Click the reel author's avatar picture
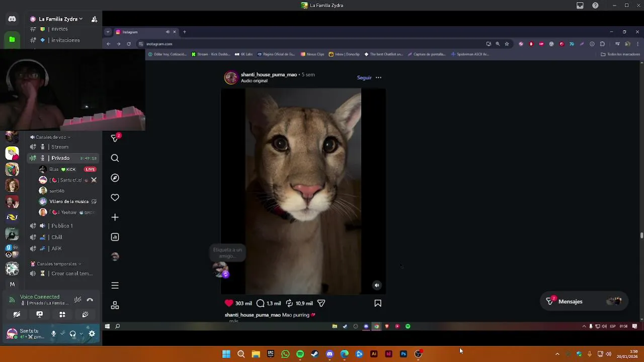 pos(231,77)
